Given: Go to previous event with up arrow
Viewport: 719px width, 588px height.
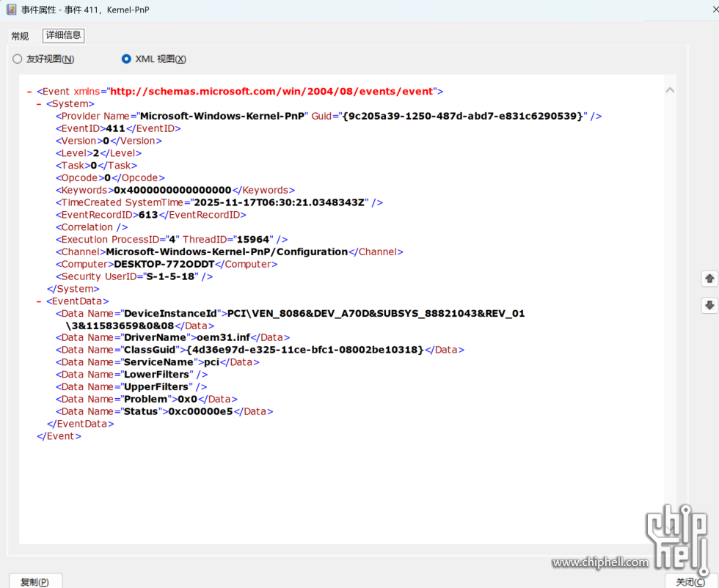Looking at the screenshot, I should coord(709,279).
